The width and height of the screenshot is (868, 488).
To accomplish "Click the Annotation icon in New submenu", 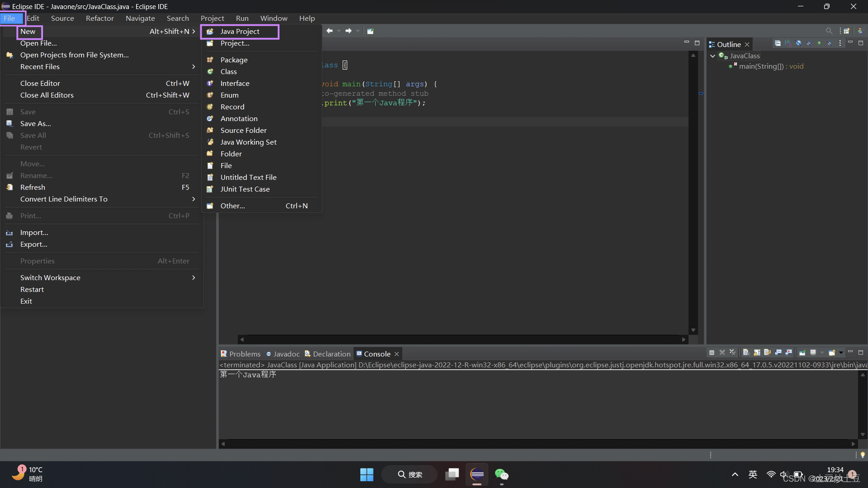I will [x=210, y=118].
